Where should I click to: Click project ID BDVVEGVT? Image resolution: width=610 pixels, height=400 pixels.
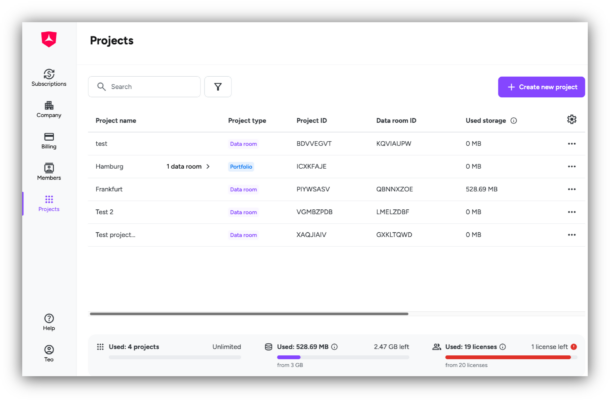click(314, 144)
